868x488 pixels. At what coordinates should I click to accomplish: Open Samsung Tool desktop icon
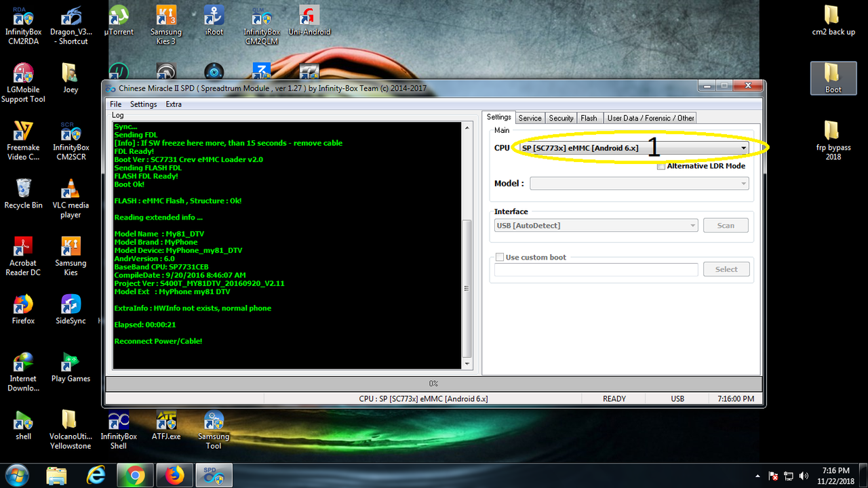(214, 430)
